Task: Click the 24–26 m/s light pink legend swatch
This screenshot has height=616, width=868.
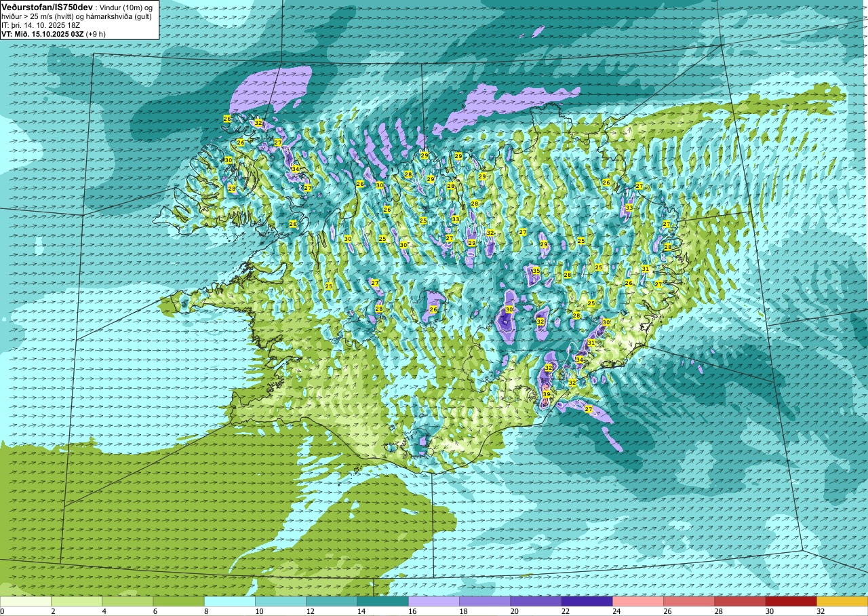Action: [638, 601]
